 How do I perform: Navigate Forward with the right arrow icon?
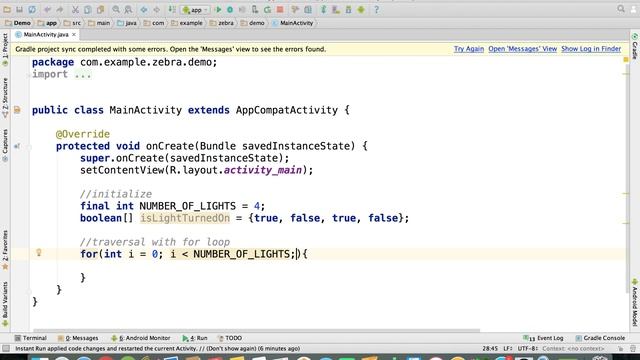click(156, 9)
